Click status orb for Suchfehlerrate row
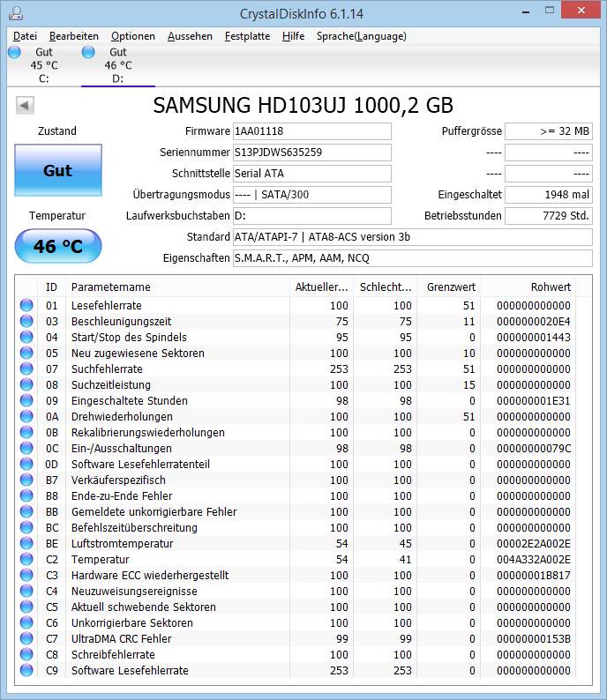 click(26, 369)
